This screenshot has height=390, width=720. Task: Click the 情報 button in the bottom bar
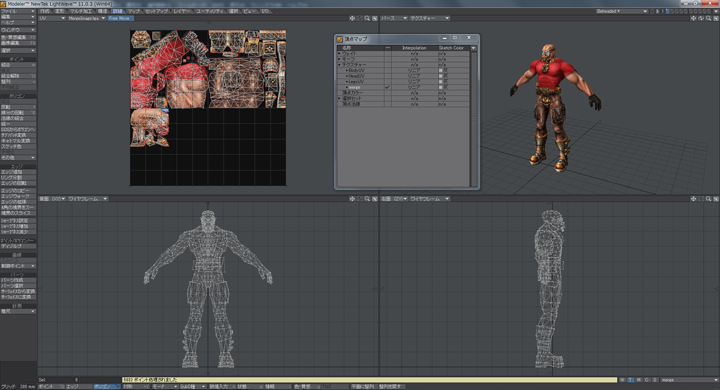pos(277,387)
